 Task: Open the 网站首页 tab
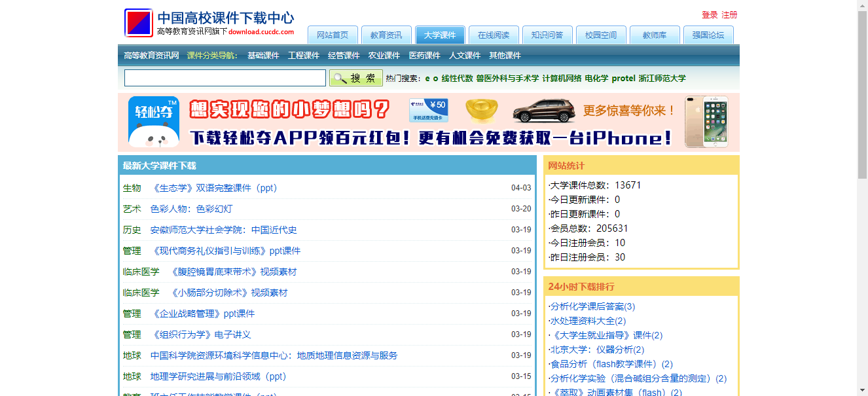coord(333,35)
